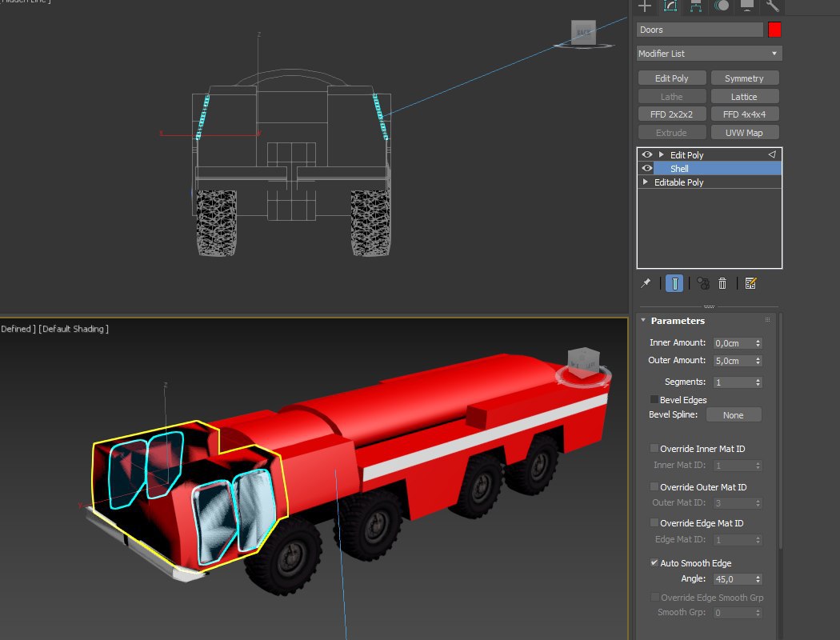Screen dimensions: 840x640
Task: Toggle Show End Result button
Action: coord(674,283)
